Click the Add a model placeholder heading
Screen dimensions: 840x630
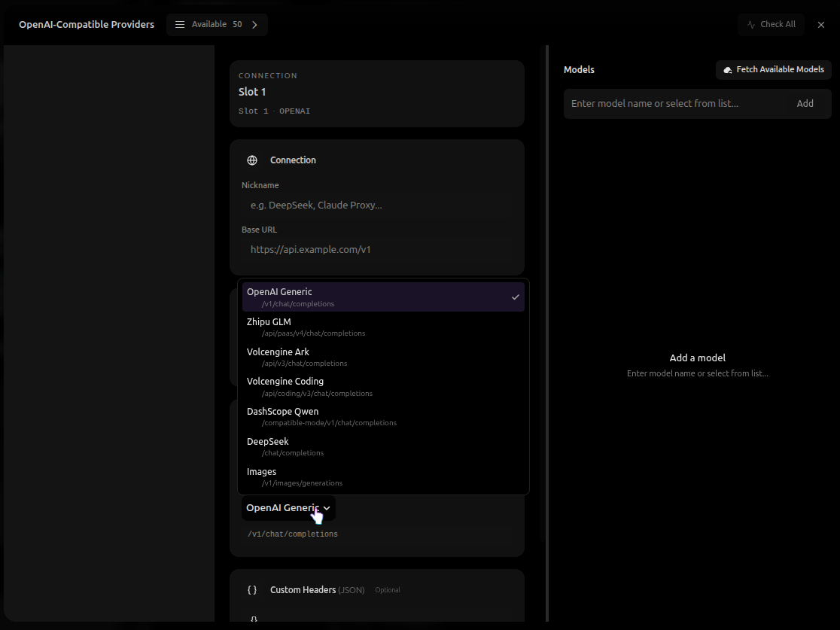coord(698,358)
